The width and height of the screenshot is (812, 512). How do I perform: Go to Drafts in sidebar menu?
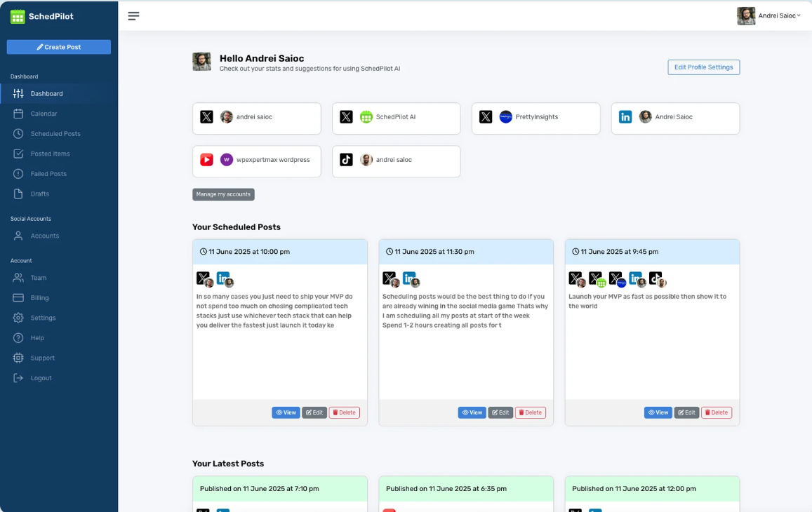(39, 194)
